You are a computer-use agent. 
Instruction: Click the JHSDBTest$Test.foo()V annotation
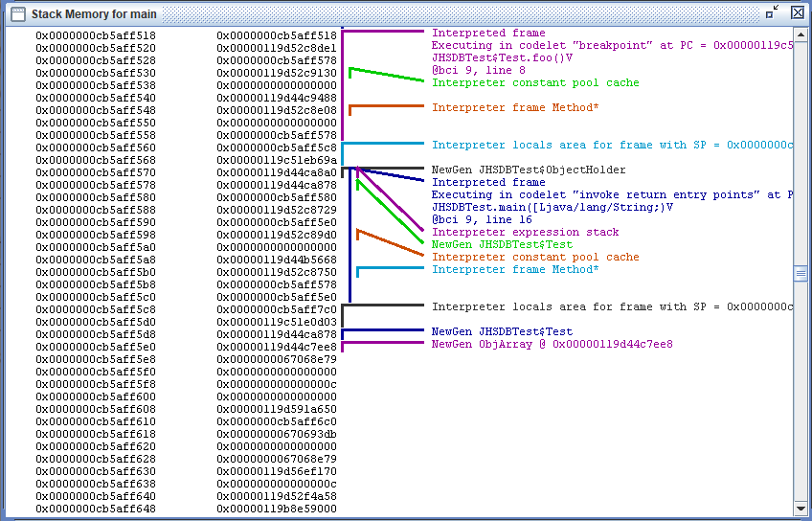coord(502,57)
